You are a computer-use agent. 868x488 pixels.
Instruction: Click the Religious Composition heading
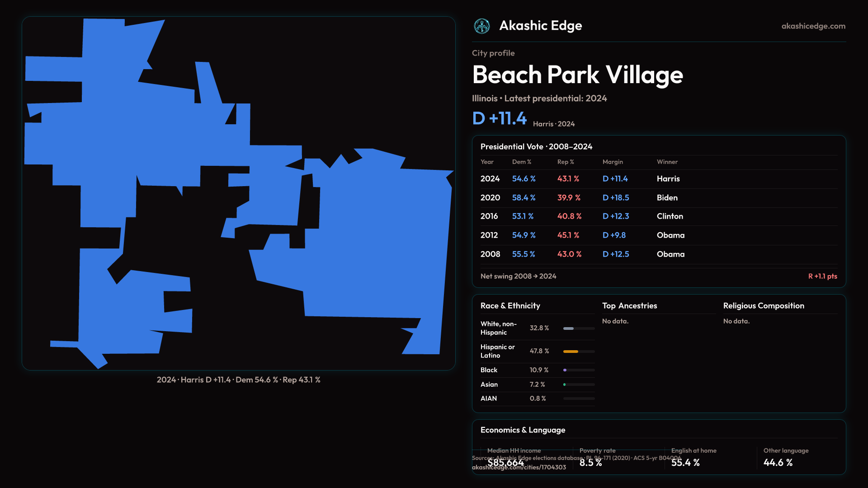(763, 306)
